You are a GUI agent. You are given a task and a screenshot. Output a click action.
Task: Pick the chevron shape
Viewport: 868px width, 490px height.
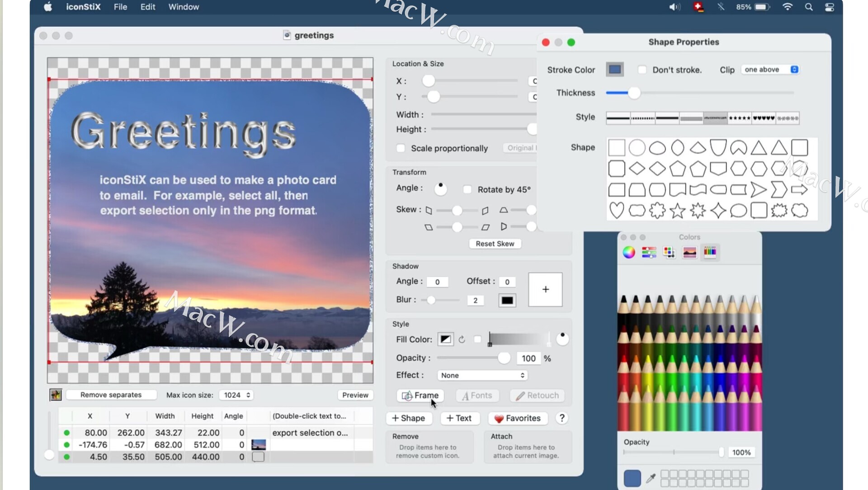779,190
